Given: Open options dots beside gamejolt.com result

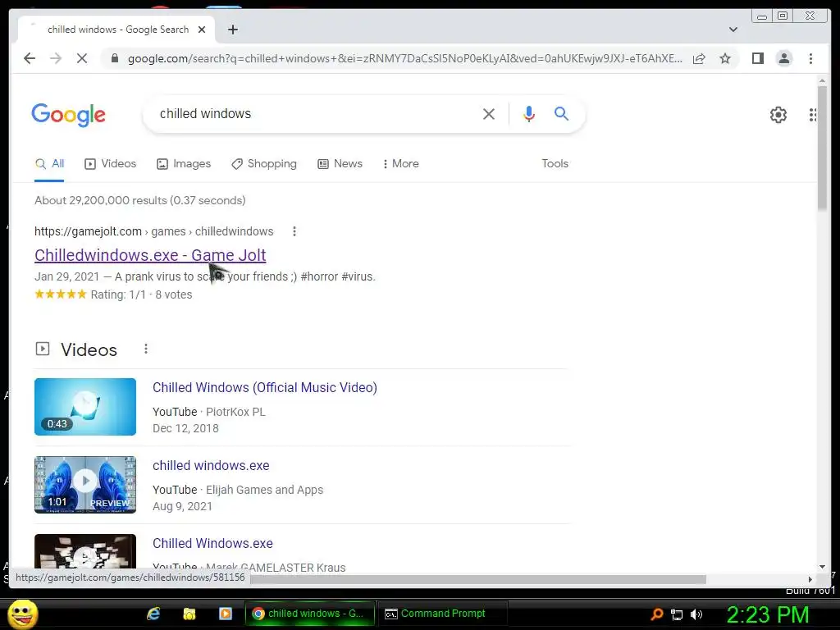Looking at the screenshot, I should click(294, 231).
